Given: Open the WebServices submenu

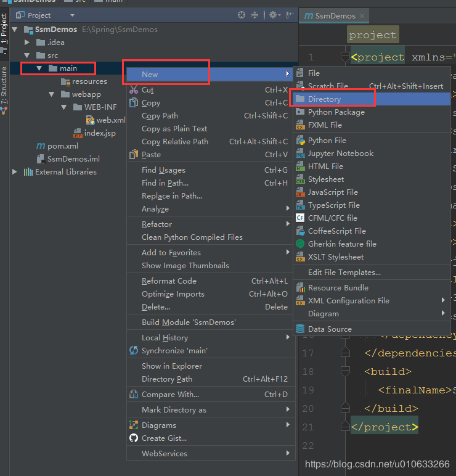Looking at the screenshot, I should (x=211, y=454).
